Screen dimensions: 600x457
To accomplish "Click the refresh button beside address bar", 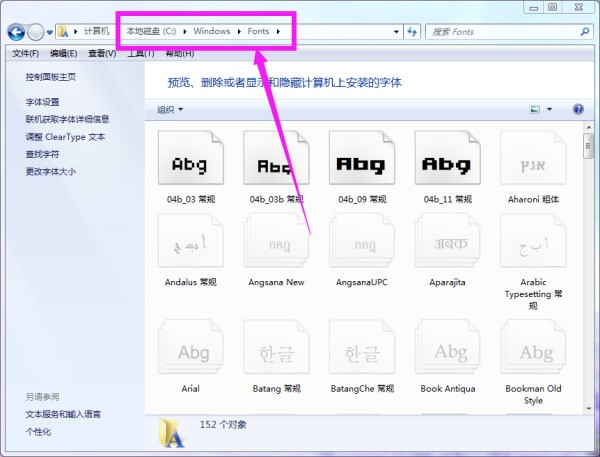I will (412, 32).
